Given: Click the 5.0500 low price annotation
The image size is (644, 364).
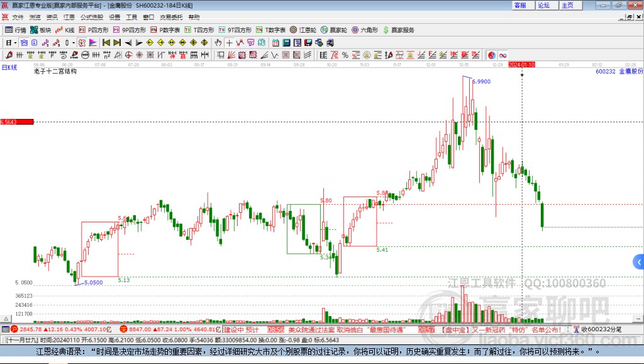Looking at the screenshot, I should click(x=94, y=283).
